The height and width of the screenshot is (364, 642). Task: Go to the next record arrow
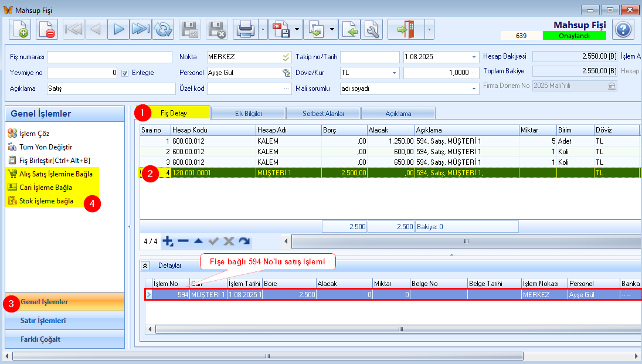118,29
